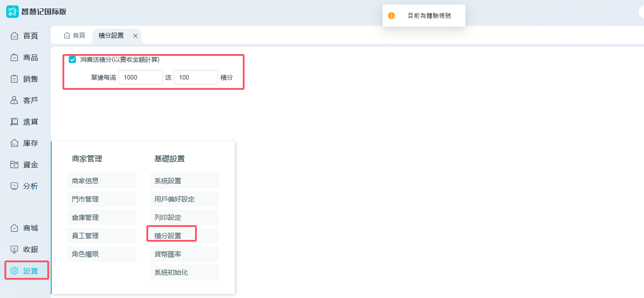The width and height of the screenshot is (644, 298).
Task: Click the 貨幣匯率 menu entry
Action: point(168,254)
